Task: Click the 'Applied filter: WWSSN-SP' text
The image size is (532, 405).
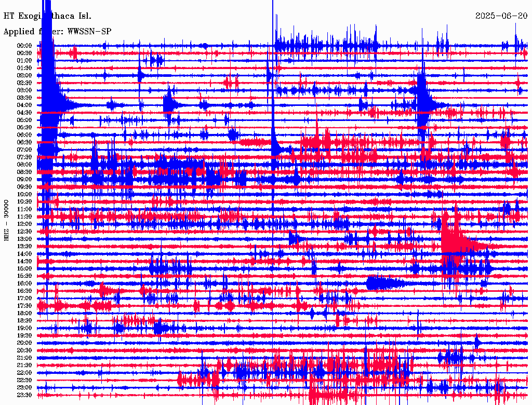Action: pos(57,32)
